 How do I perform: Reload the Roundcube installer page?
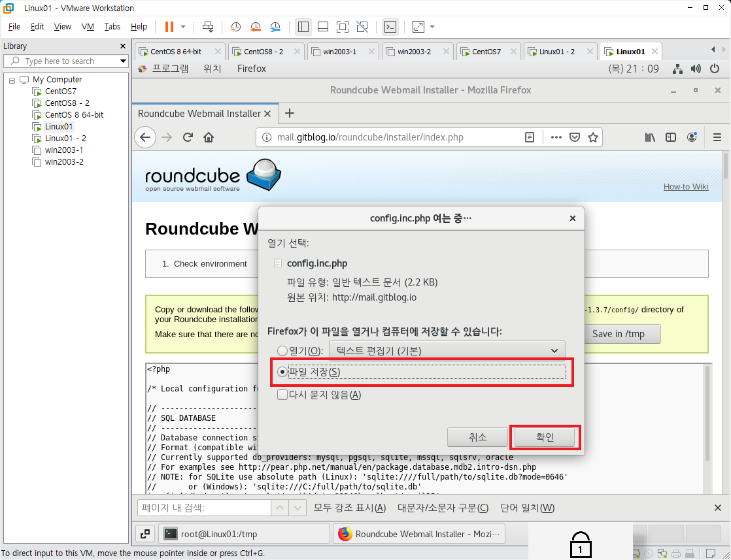click(x=188, y=137)
